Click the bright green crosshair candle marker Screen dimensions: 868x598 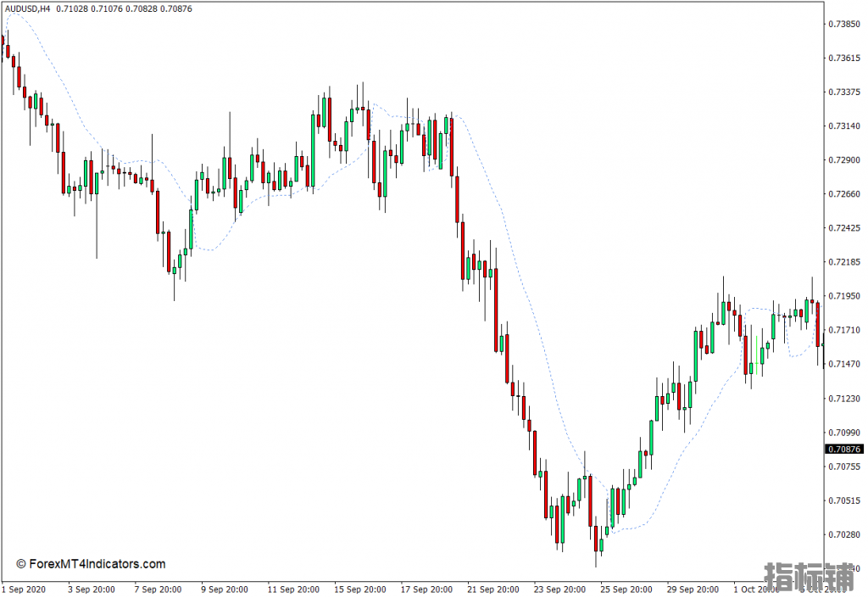(x=756, y=355)
